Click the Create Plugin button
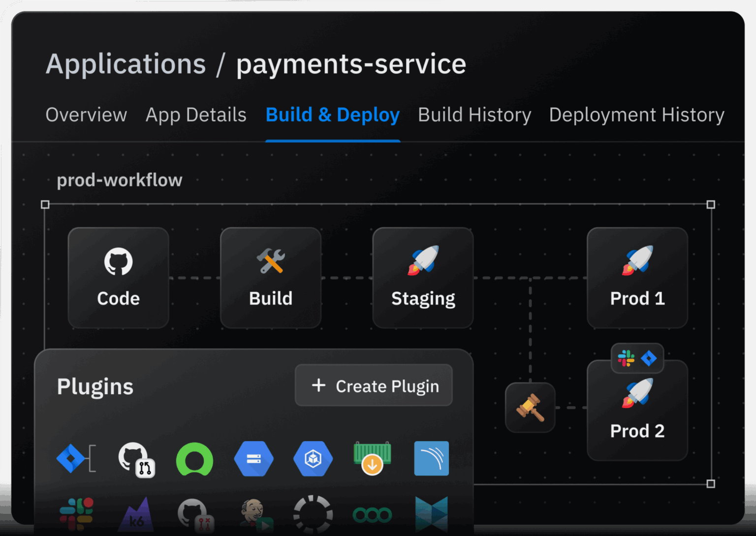 coord(374,386)
